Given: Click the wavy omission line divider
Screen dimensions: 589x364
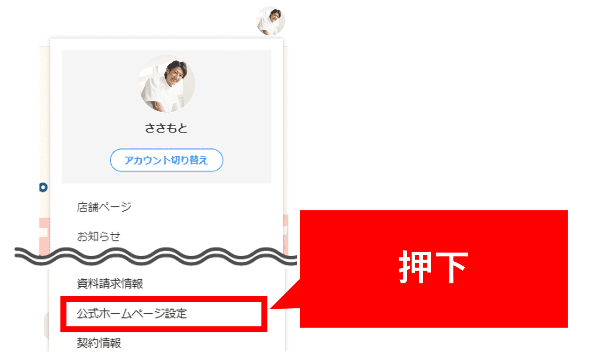Looking at the screenshot, I should [x=156, y=257].
